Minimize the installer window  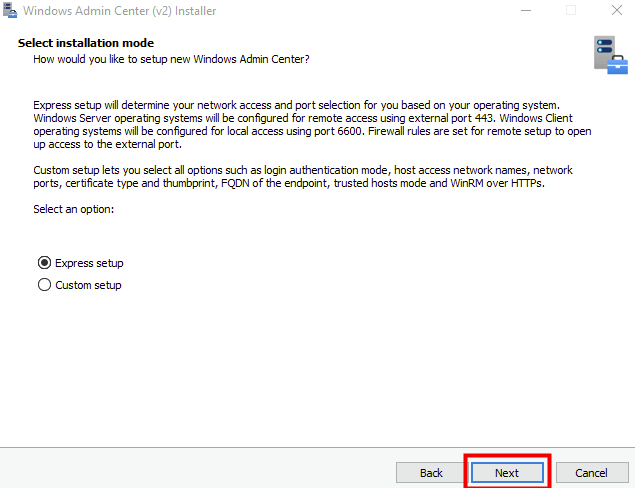point(526,11)
